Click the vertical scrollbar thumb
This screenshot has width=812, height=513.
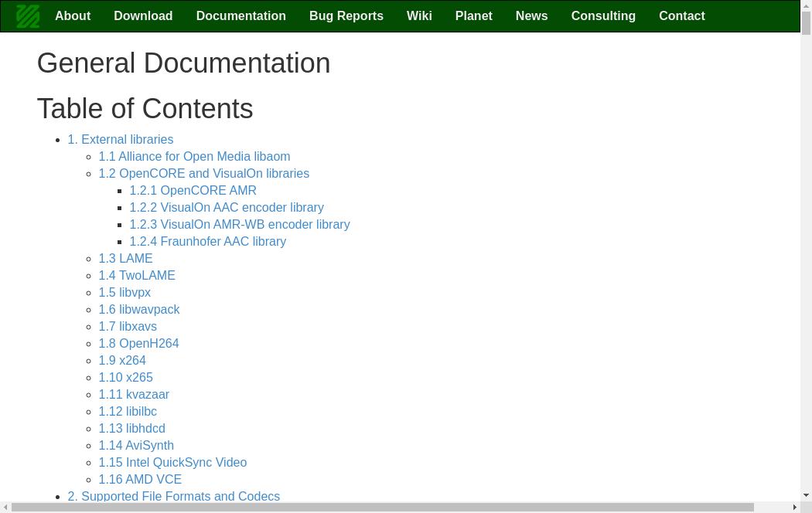(x=806, y=23)
